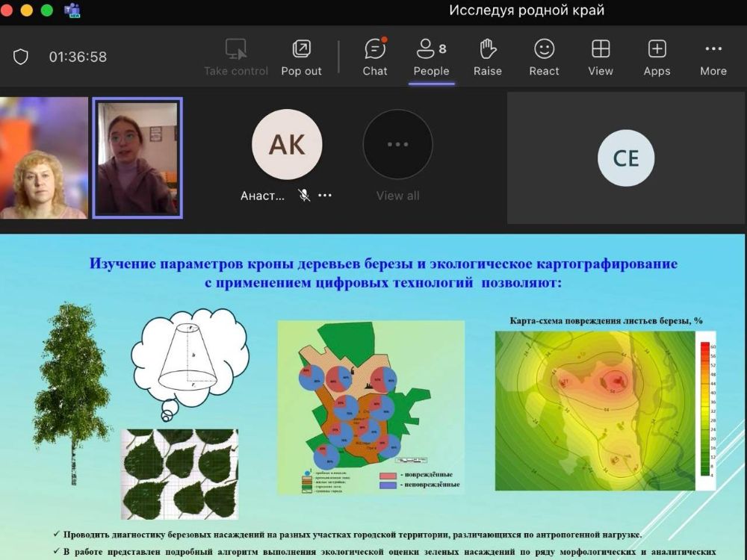Viewport: 747px width, 560px height.
Task: Click the color scale legend on damage map
Action: click(704, 409)
